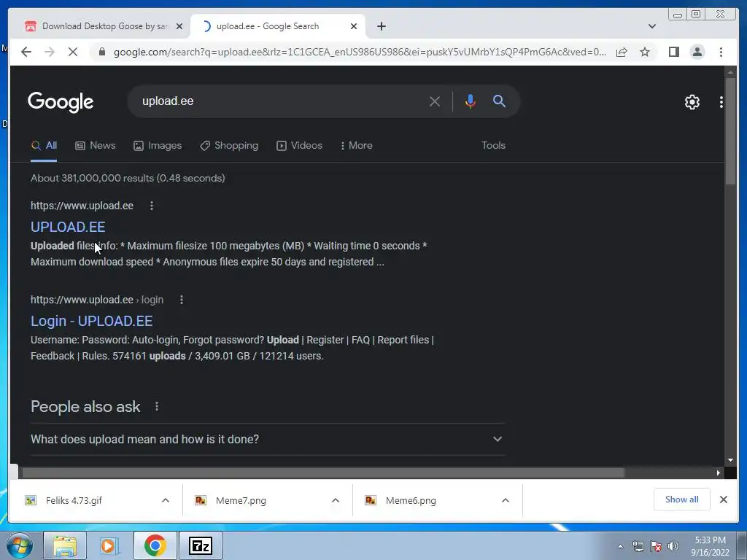This screenshot has height=560, width=747.
Task: Open the Chrome profile avatar
Action: pyautogui.click(x=697, y=52)
